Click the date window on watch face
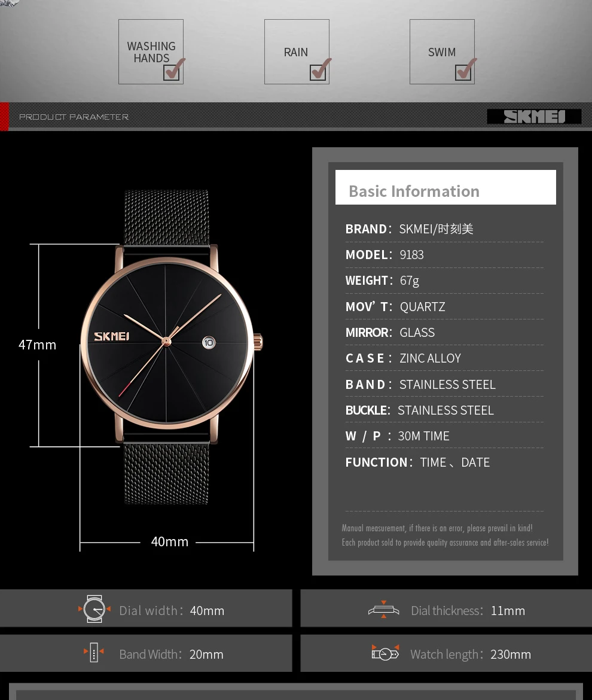 209,342
